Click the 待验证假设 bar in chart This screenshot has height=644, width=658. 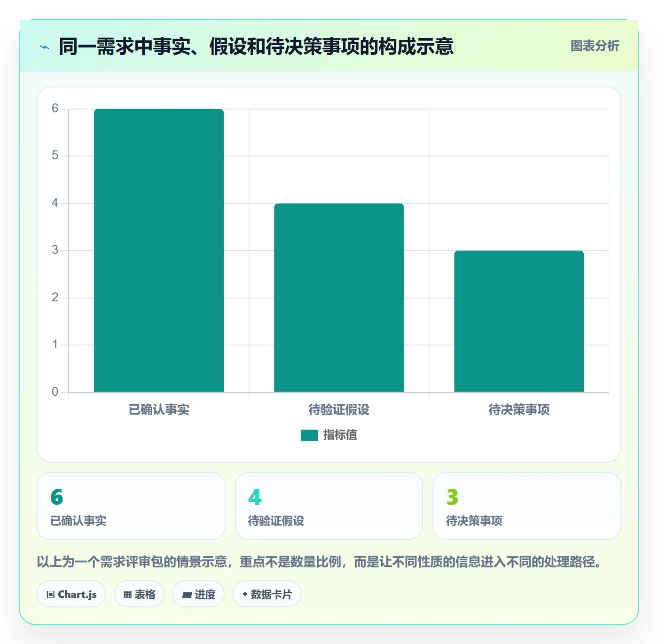339,298
